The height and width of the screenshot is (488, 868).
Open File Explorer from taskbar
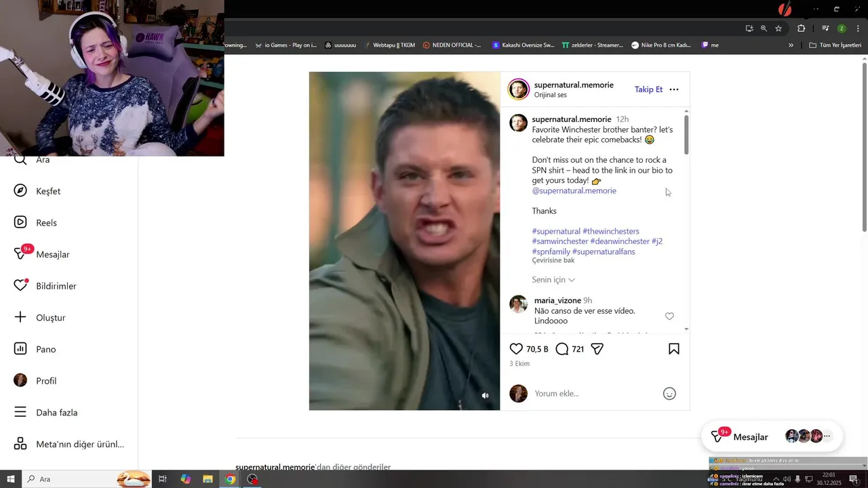pos(208,479)
